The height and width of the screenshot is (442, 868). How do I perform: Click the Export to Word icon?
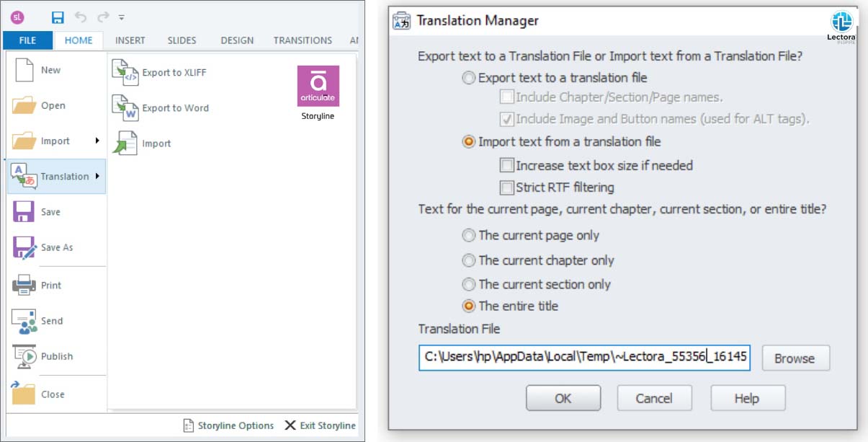point(125,108)
